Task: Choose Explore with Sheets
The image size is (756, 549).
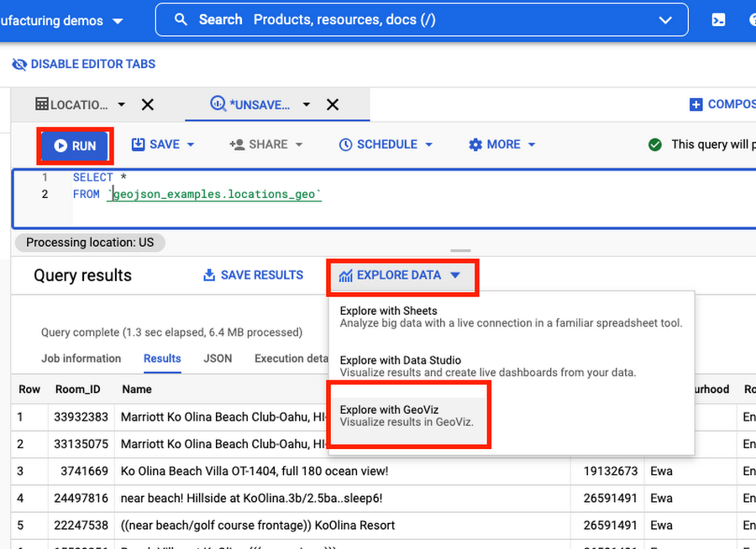Action: (x=511, y=316)
